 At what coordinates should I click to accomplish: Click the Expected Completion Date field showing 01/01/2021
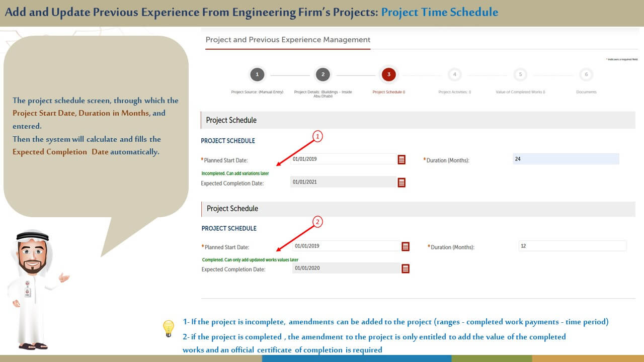343,182
